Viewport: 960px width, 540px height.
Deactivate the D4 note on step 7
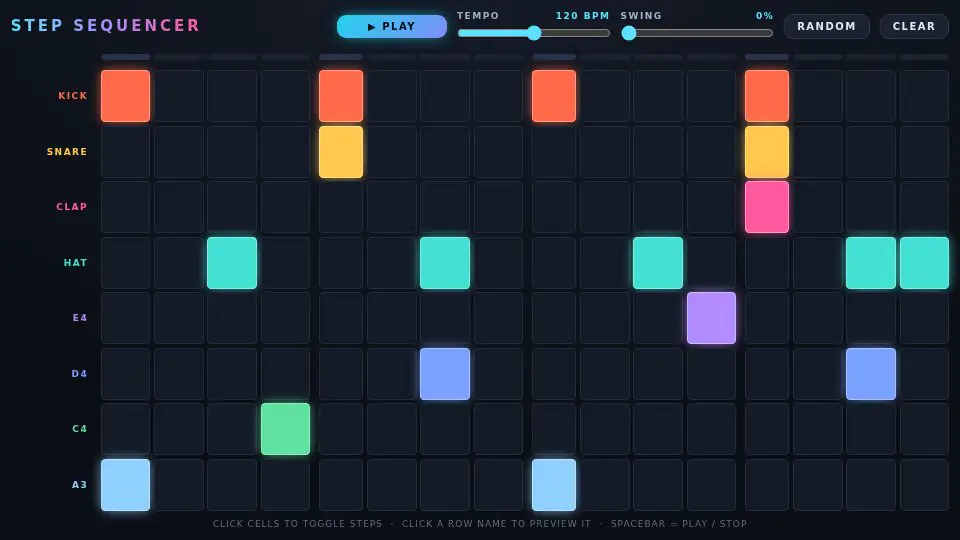coord(445,373)
